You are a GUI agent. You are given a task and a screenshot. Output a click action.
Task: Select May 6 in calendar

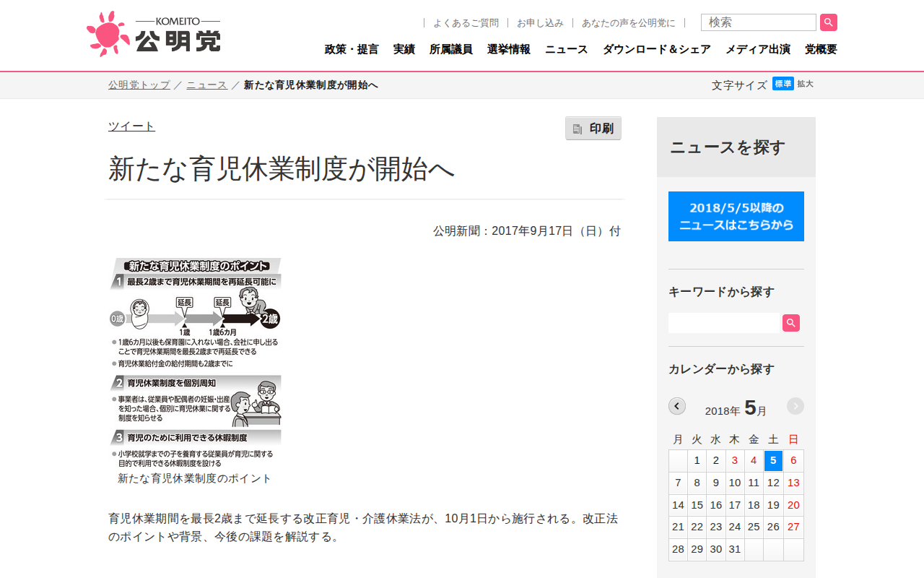click(x=793, y=460)
